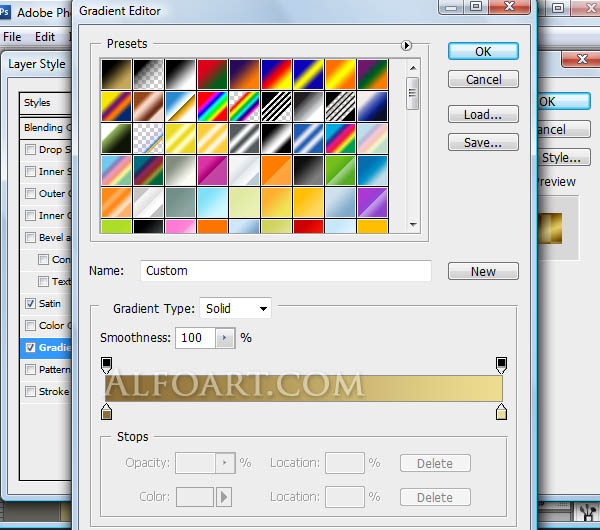Toggle Stroke checkbox in Layer Style
The width and height of the screenshot is (600, 530).
tap(30, 391)
